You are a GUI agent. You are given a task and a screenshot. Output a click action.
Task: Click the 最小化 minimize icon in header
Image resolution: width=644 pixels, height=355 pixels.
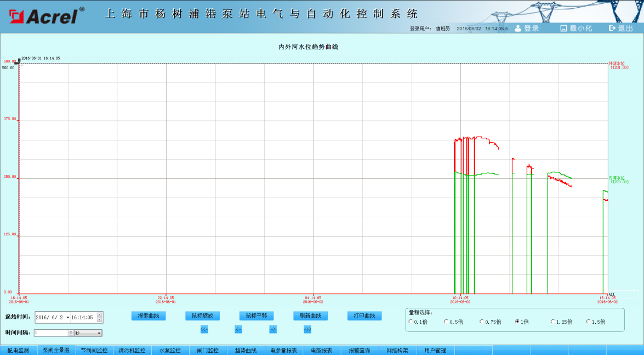pyautogui.click(x=563, y=29)
